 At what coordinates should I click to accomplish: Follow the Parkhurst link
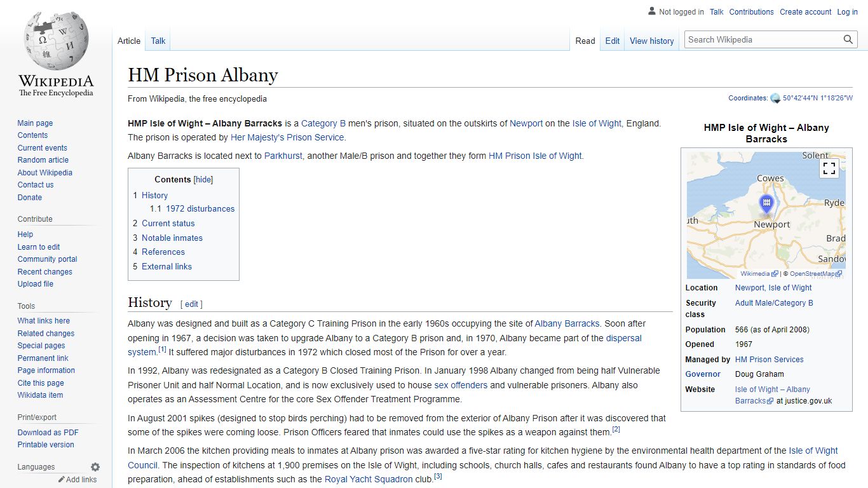[283, 156]
